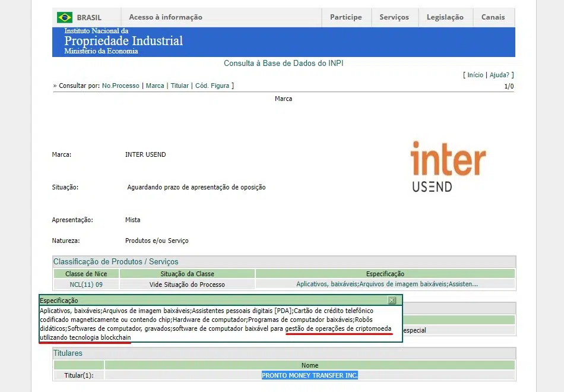
Task: Click the Especificação column header in the table
Action: pyautogui.click(x=385, y=274)
